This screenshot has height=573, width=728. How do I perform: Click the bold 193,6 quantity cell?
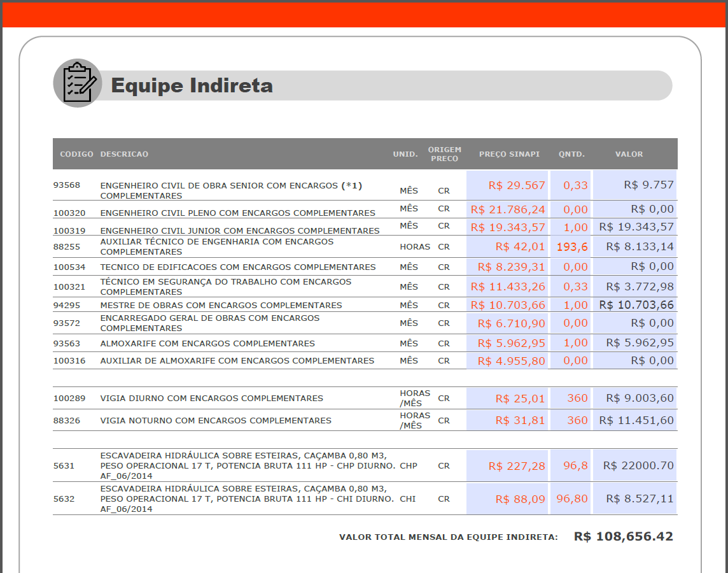(x=571, y=246)
